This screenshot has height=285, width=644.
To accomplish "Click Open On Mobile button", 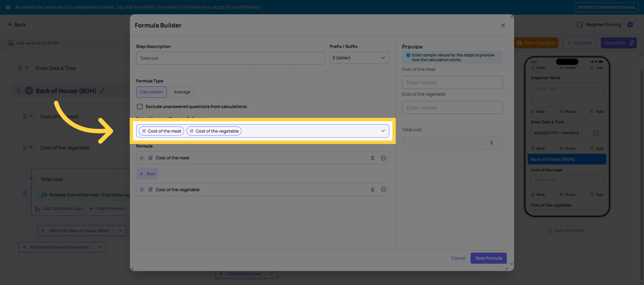I will coord(566,230).
